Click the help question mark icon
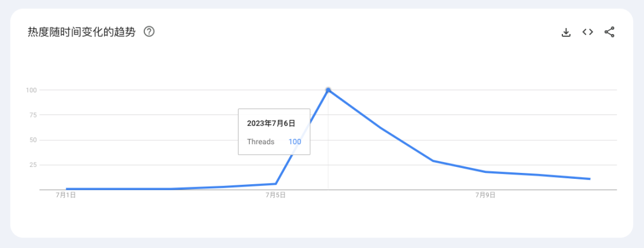 click(150, 32)
